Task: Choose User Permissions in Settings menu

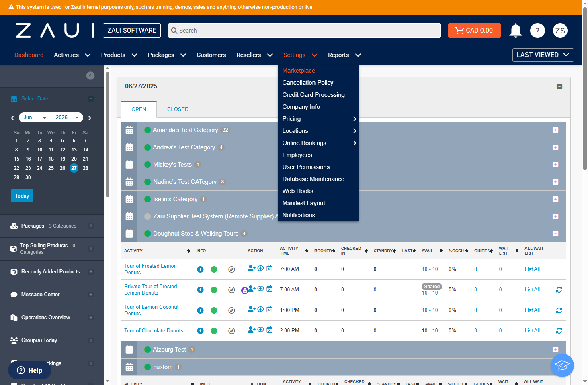Action: 306,167
